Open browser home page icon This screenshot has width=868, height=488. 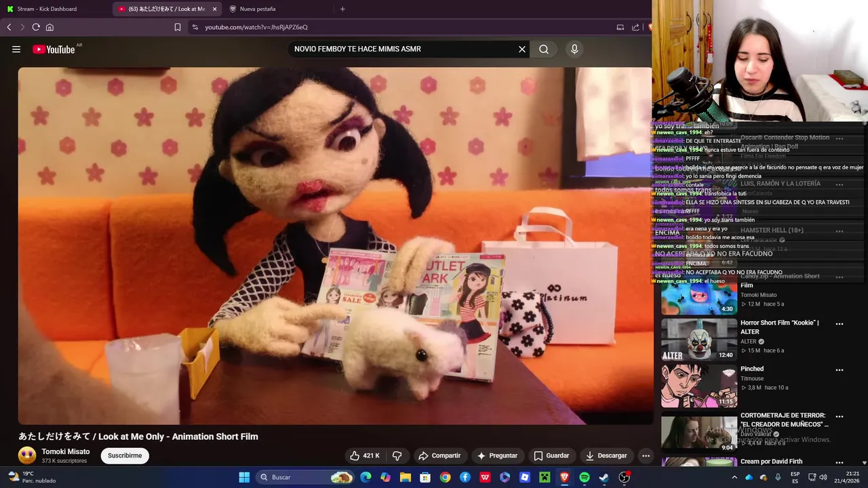point(50,27)
